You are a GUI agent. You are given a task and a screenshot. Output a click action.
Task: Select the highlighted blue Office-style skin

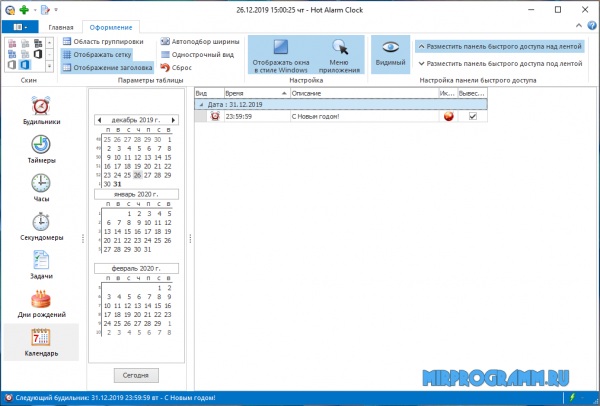tap(25, 65)
